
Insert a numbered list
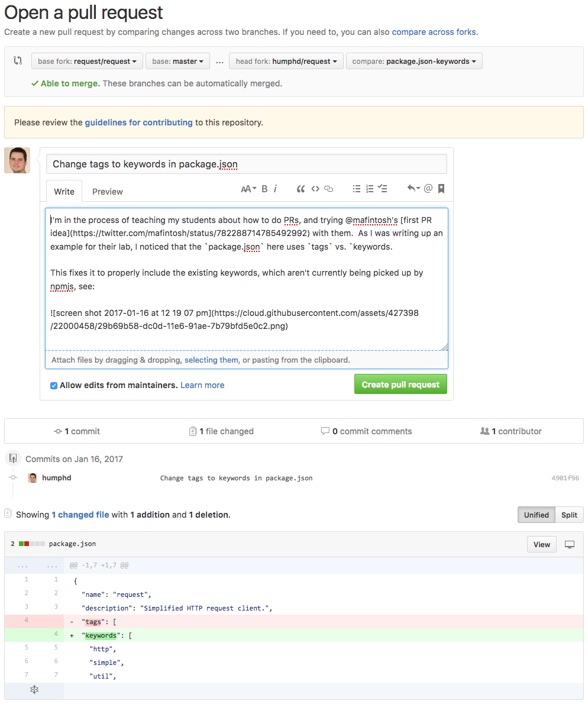tap(369, 188)
